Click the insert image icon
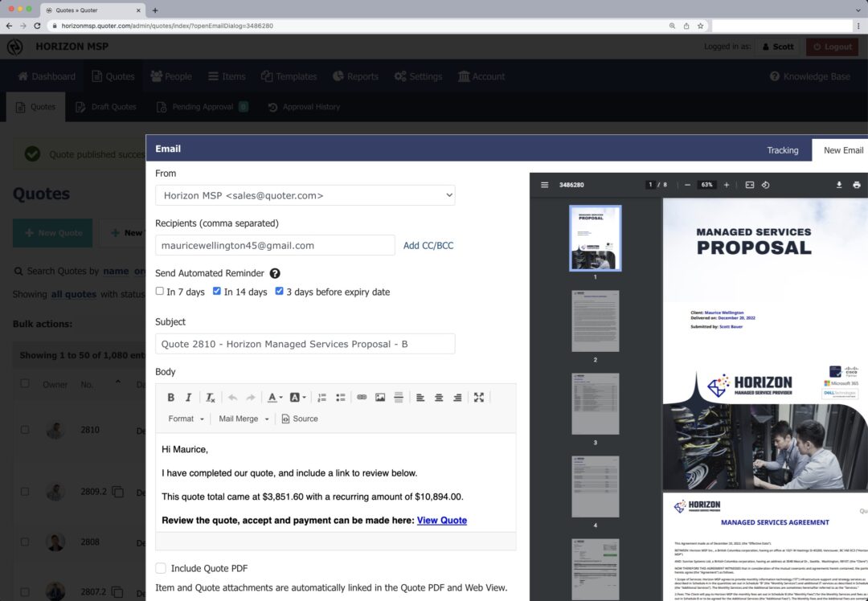 380,397
